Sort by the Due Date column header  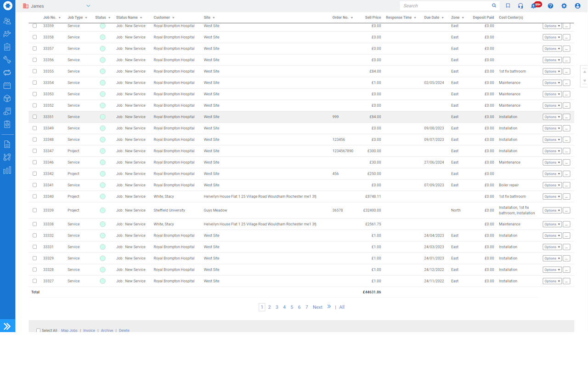(x=432, y=17)
